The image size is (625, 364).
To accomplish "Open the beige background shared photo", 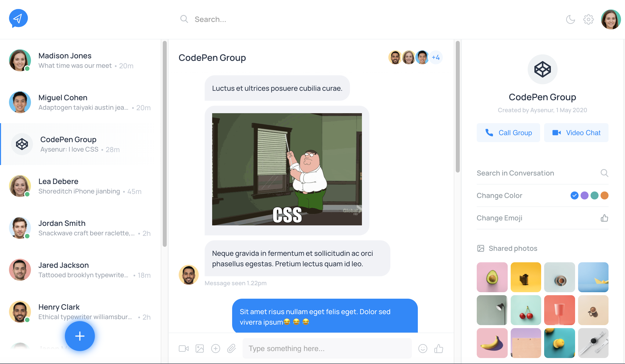I will (593, 310).
